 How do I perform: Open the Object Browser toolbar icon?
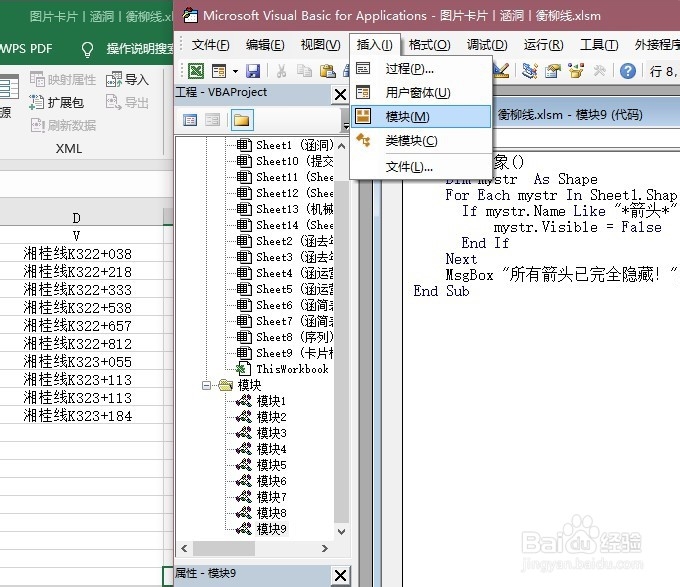click(576, 71)
